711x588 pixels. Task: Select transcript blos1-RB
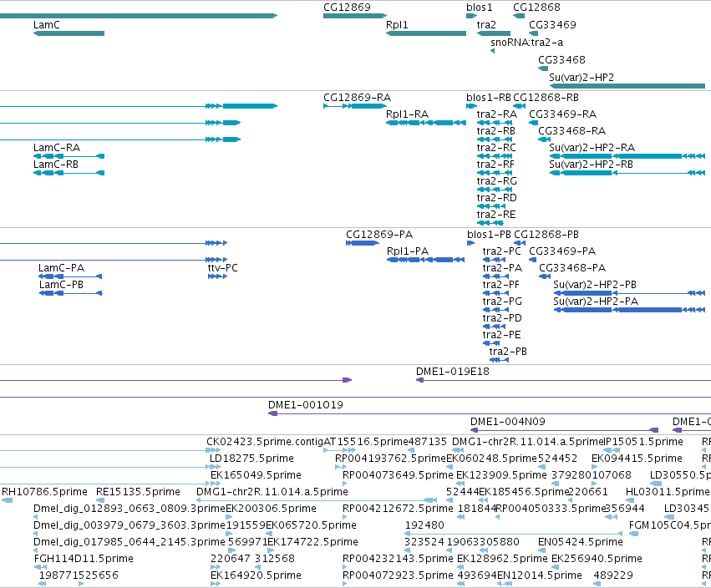click(471, 106)
